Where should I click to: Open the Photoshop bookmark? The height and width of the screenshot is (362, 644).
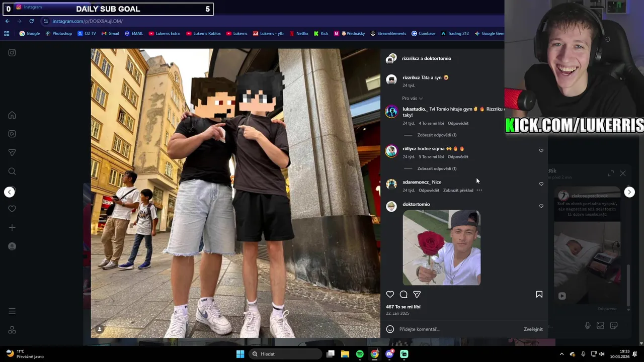pos(59,34)
